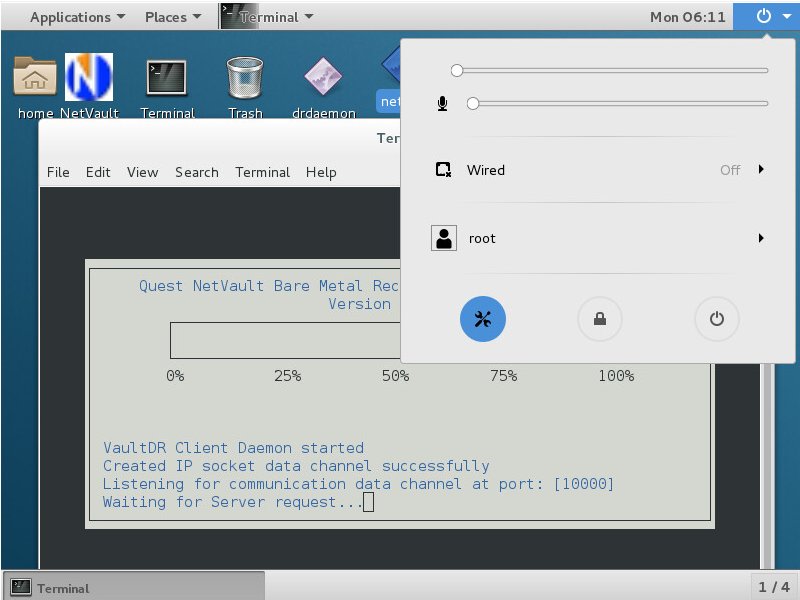Viewport: 800px width, 600px height.
Task: Click the microphone icon in system menu
Action: pyautogui.click(x=442, y=104)
